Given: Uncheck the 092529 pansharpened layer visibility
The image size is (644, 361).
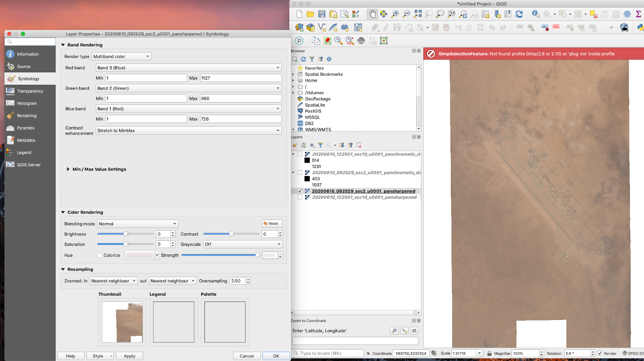Looking at the screenshot, I should coord(300,191).
